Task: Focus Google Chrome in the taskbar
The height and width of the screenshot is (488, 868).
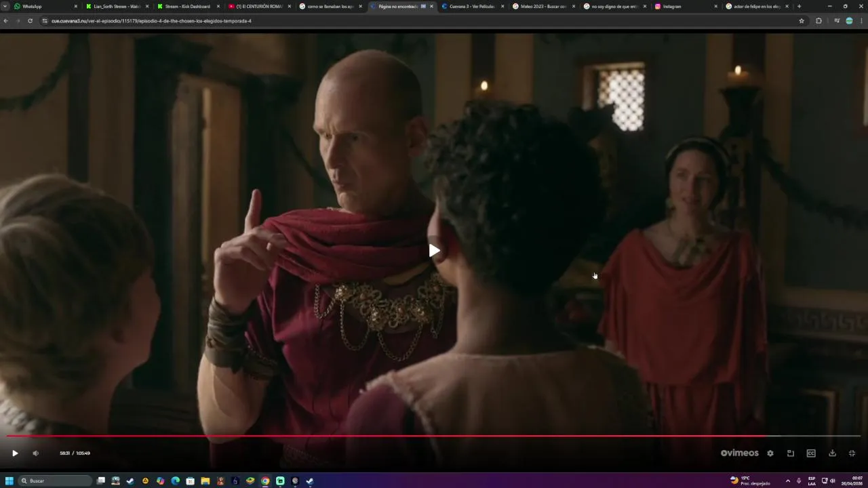Action: coord(265,481)
